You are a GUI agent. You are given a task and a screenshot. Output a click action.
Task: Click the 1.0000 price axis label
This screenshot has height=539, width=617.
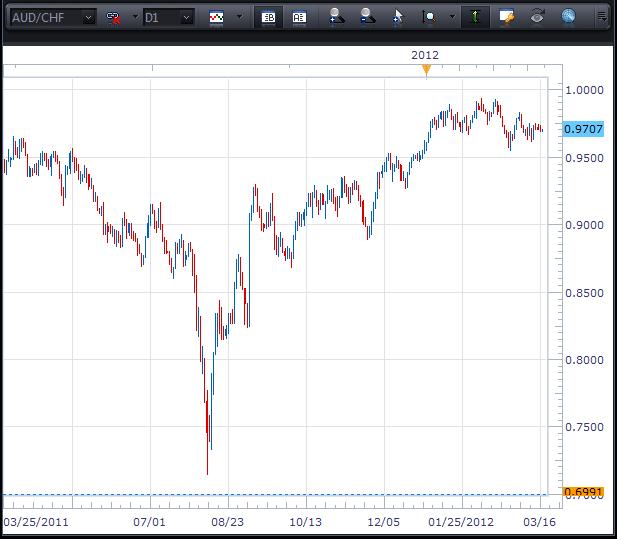[584, 90]
